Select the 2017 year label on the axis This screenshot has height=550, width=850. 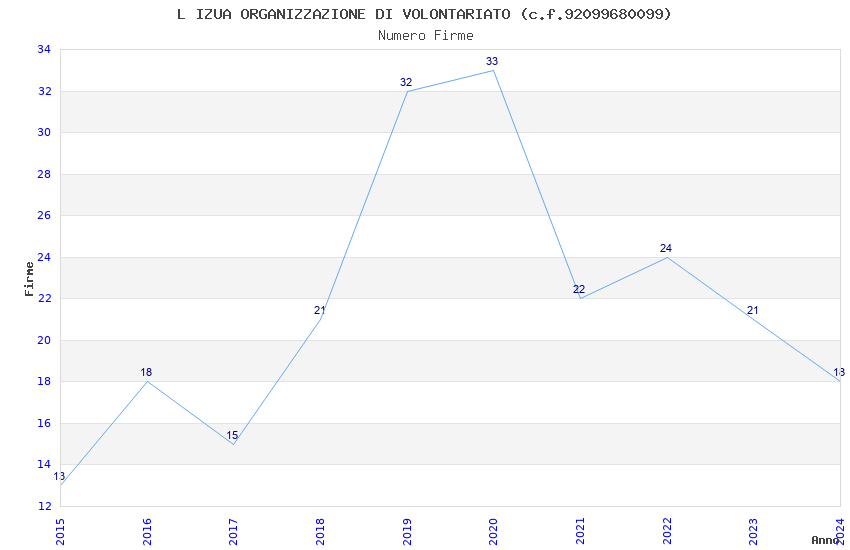[234, 532]
